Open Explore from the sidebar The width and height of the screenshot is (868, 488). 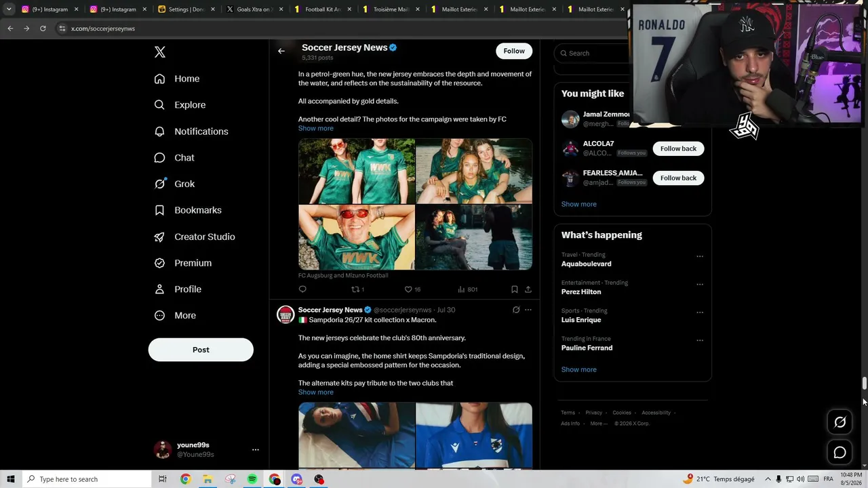pyautogui.click(x=180, y=105)
